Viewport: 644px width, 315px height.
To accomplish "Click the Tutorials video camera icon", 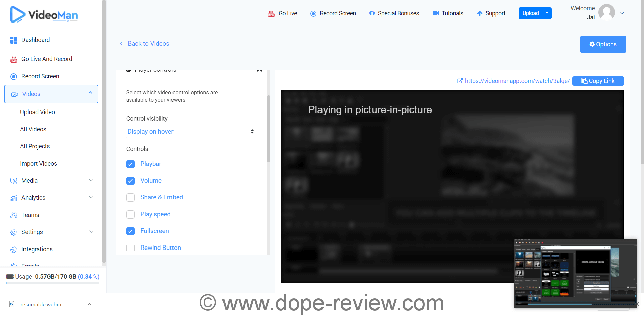I will point(436,13).
